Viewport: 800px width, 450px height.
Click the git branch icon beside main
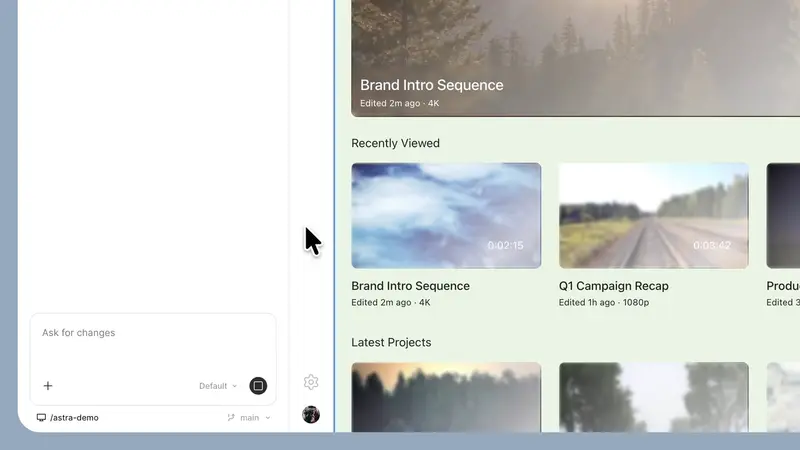[x=231, y=417]
